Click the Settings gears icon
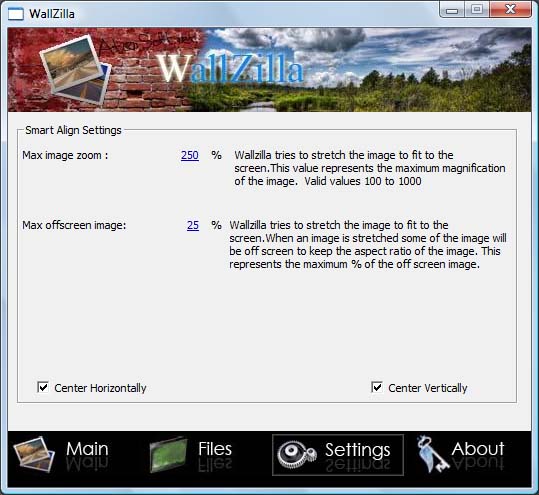The width and height of the screenshot is (539, 495). pos(296,455)
